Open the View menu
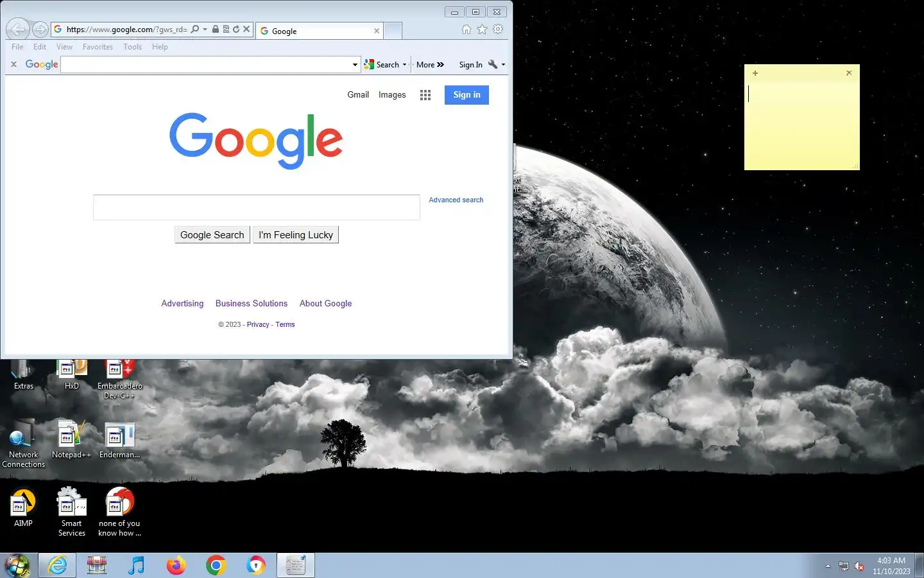The height and width of the screenshot is (578, 924). pos(64,47)
